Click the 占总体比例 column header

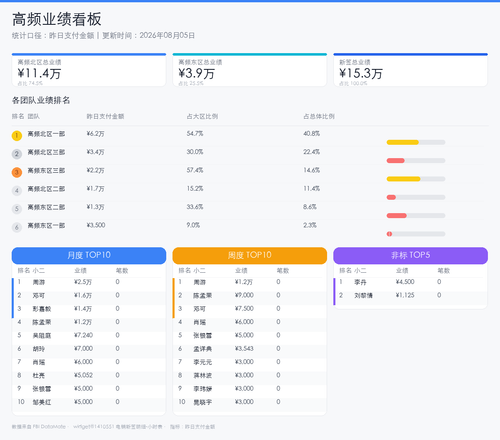pyautogui.click(x=319, y=116)
